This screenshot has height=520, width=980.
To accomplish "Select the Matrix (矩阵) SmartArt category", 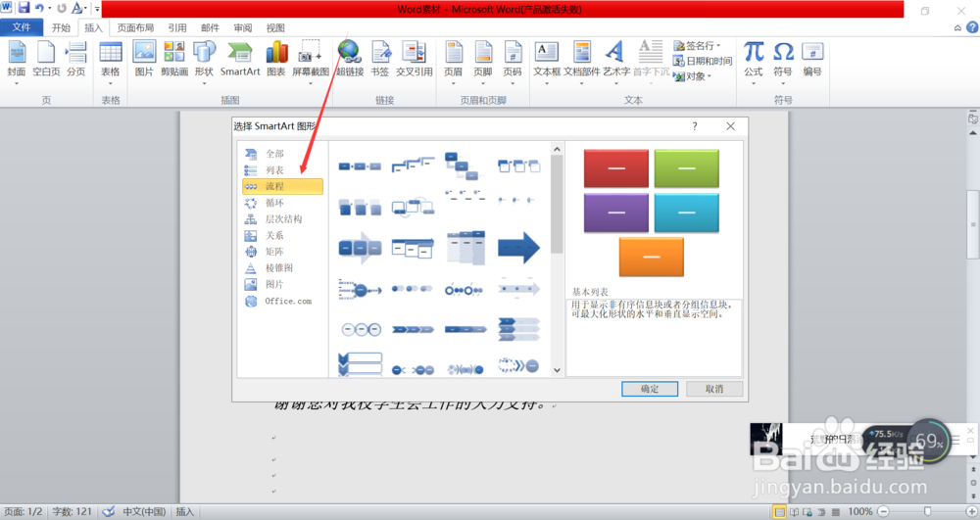I will point(282,252).
